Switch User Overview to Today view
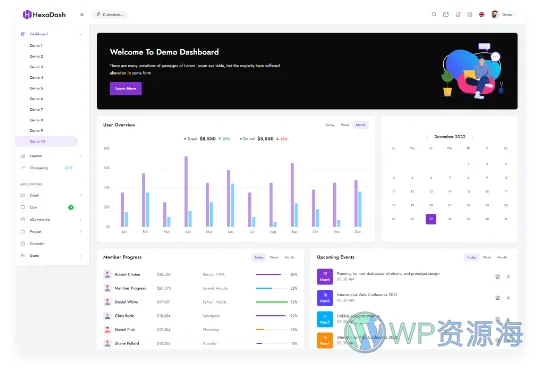 click(x=330, y=125)
